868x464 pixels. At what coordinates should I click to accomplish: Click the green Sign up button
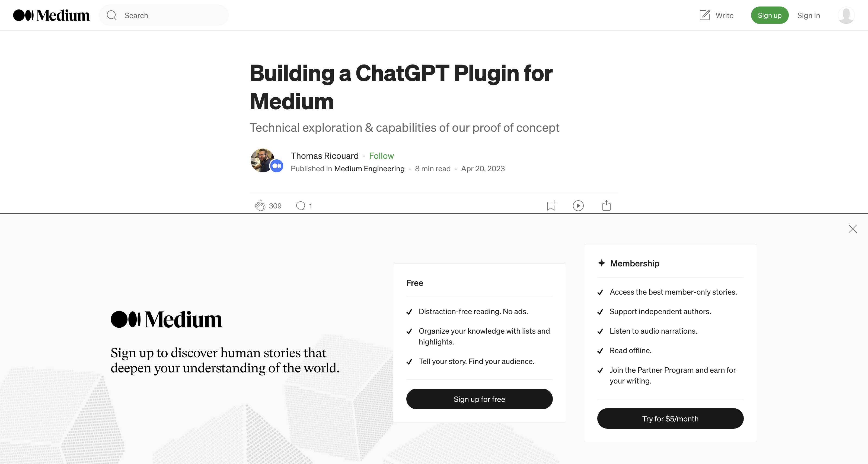[770, 15]
